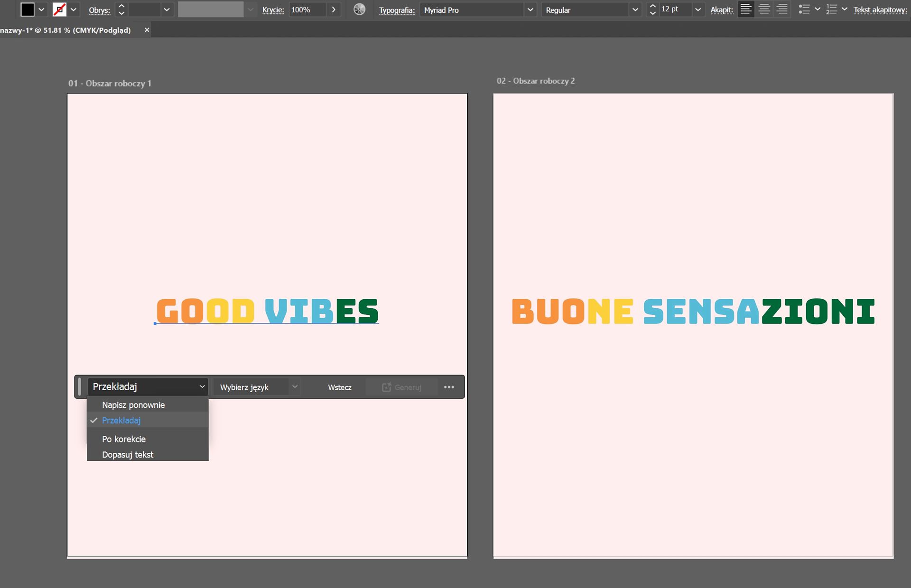
Task: Select the GOOD VIBES text object
Action: tap(267, 311)
